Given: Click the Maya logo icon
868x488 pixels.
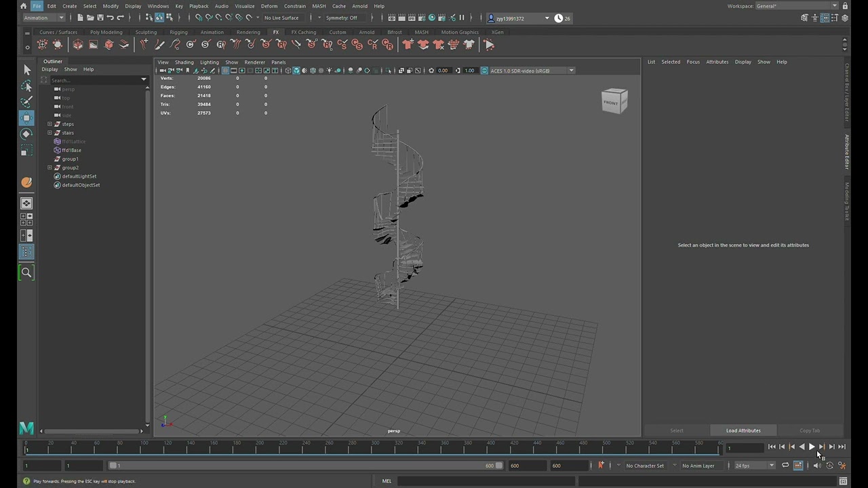Looking at the screenshot, I should point(26,428).
